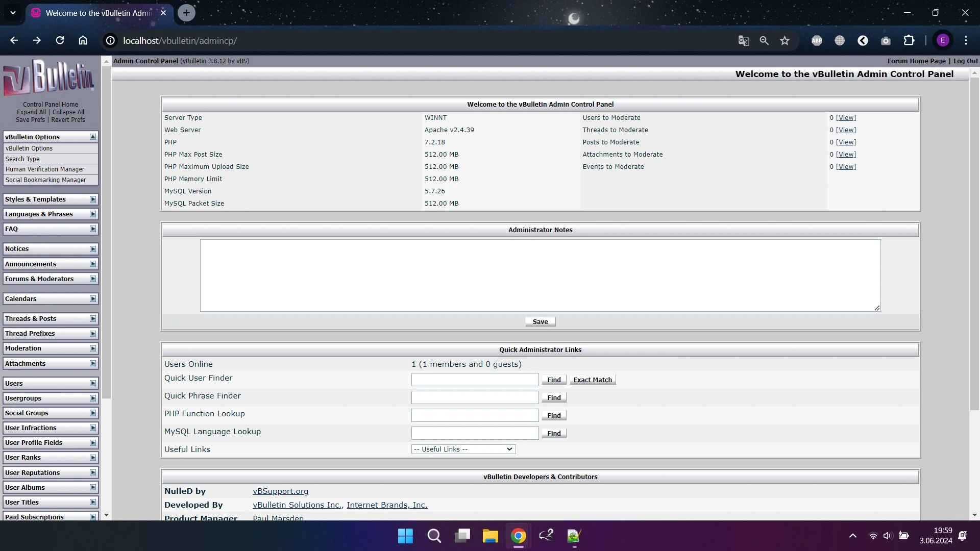Open Search Type menu item
The height and width of the screenshot is (551, 980).
coord(51,159)
